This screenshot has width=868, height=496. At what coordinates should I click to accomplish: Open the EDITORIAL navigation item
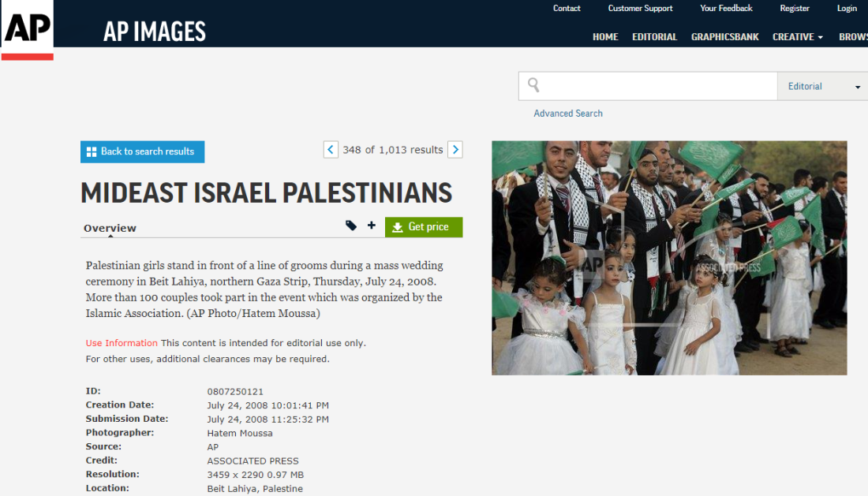[654, 37]
